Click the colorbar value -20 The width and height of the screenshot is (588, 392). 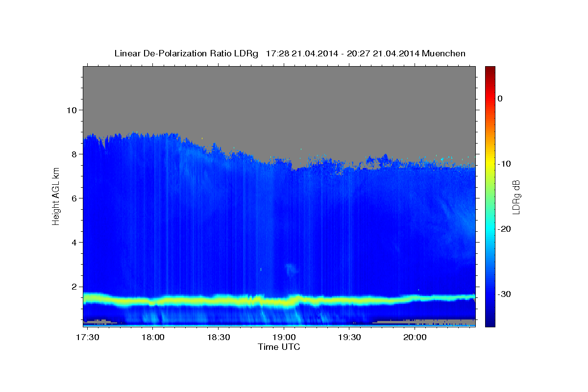[x=504, y=229]
